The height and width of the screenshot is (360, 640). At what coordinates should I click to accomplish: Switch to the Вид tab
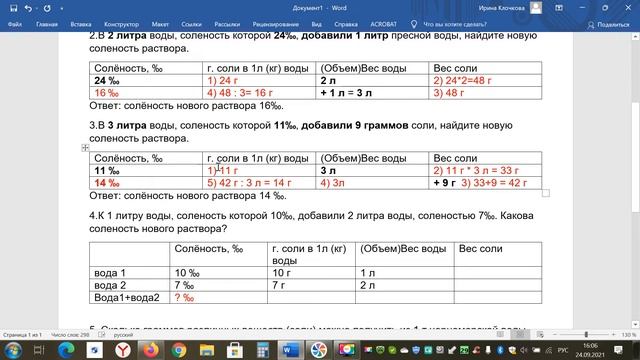(x=316, y=24)
